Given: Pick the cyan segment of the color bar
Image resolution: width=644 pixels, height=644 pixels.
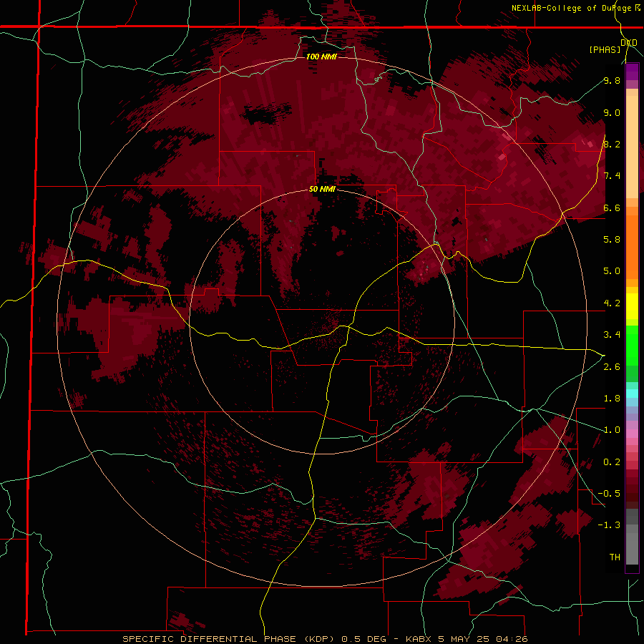Looking at the screenshot, I should coord(632,394).
